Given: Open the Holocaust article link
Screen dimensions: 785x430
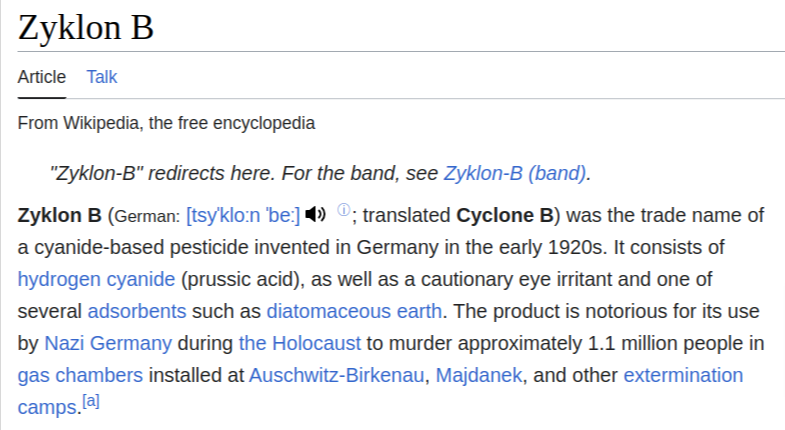Looking at the screenshot, I should [x=299, y=343].
